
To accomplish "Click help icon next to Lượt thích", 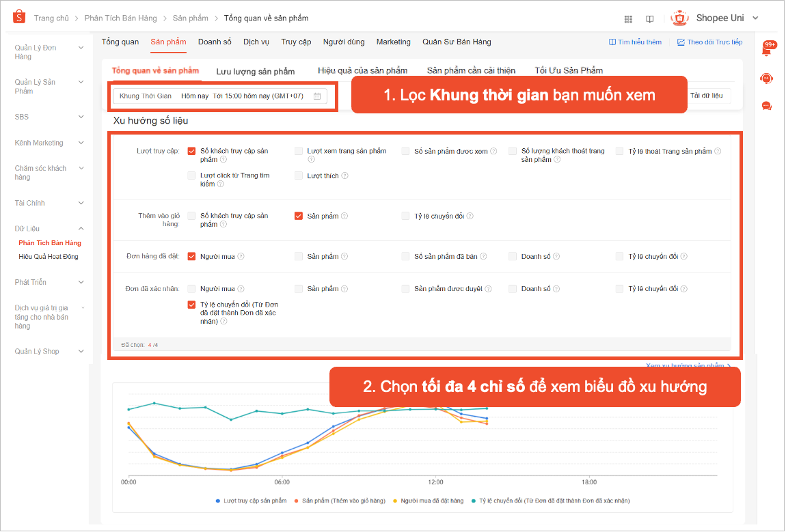I will click(x=344, y=176).
